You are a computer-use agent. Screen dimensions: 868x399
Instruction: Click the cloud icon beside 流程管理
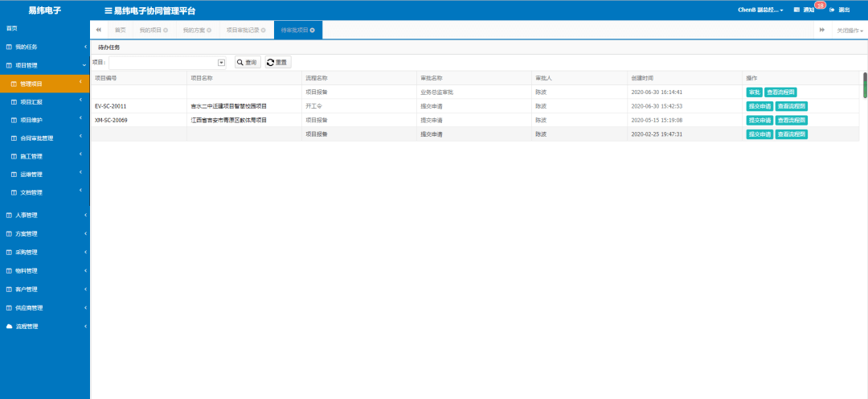pyautogui.click(x=9, y=327)
